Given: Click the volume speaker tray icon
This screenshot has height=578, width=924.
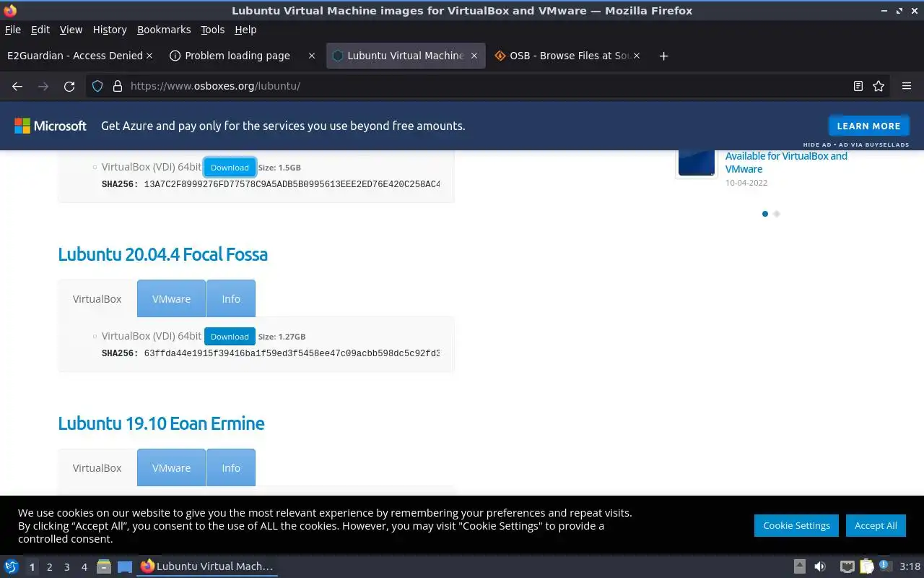Looking at the screenshot, I should tap(820, 566).
